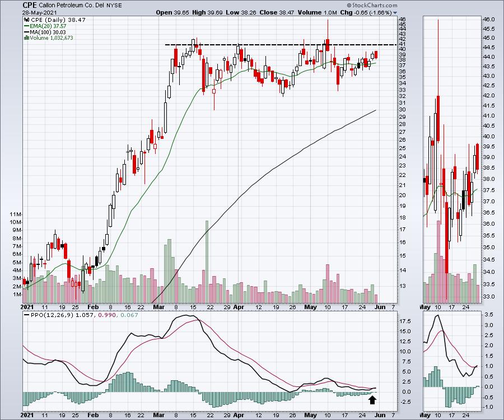Viewport: 504px width, 420px height.
Task: Click the PPO(12,26,9) 1.057 indicator label
Action: tap(63, 315)
